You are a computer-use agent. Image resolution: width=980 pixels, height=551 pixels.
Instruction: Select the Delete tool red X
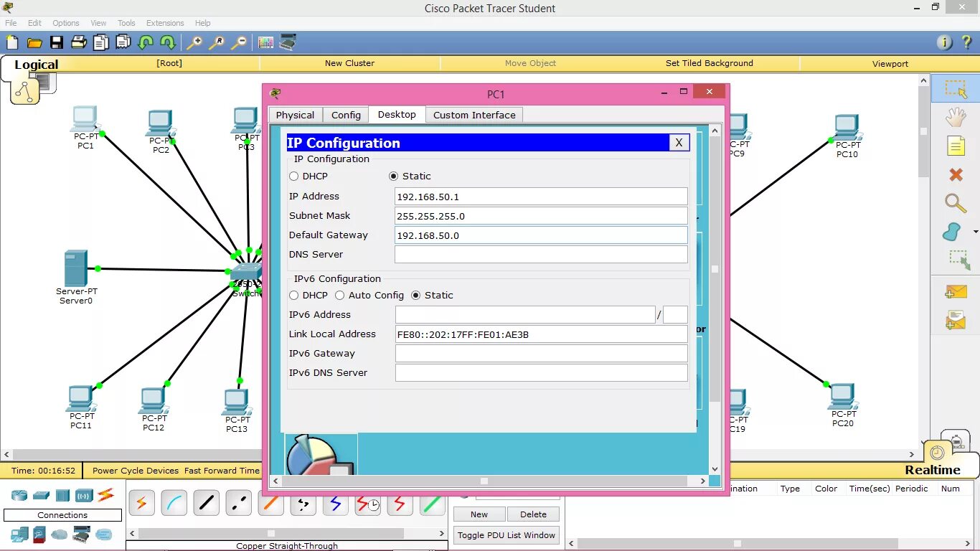(956, 174)
